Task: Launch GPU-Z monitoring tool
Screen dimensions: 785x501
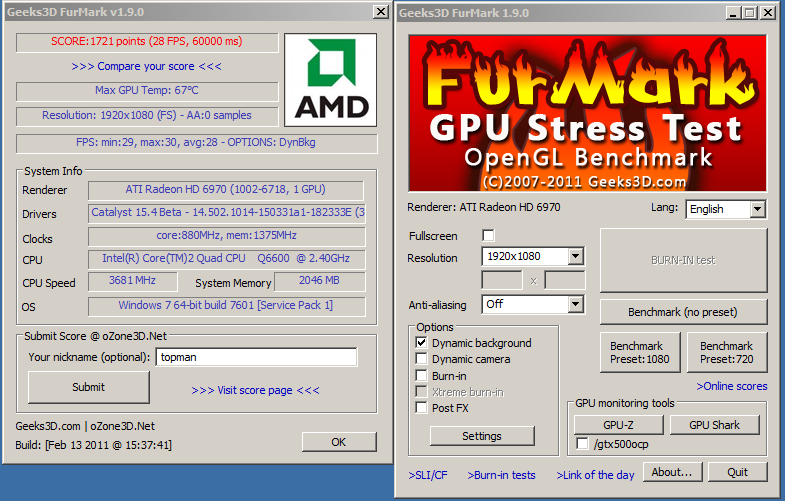Action: (618, 425)
